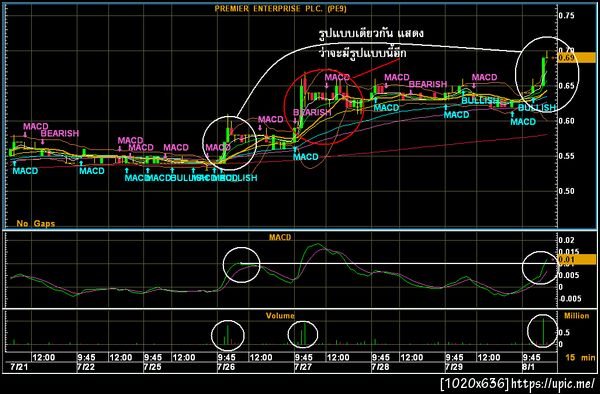Click the 0.65 price axis label
The image size is (600, 394).
(566, 86)
